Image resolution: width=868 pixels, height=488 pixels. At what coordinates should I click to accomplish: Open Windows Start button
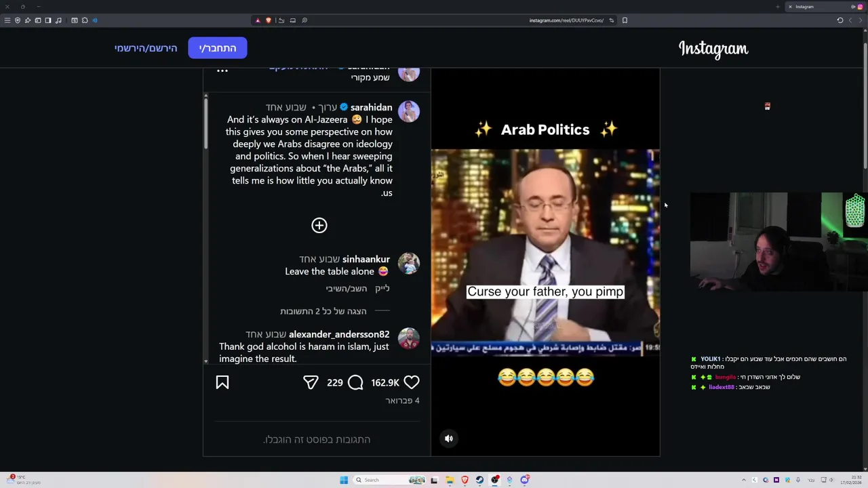(344, 480)
